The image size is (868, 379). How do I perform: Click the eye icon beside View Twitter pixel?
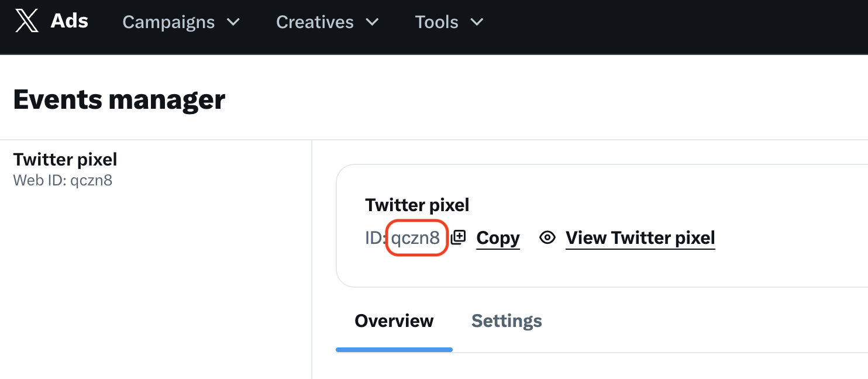coord(547,237)
